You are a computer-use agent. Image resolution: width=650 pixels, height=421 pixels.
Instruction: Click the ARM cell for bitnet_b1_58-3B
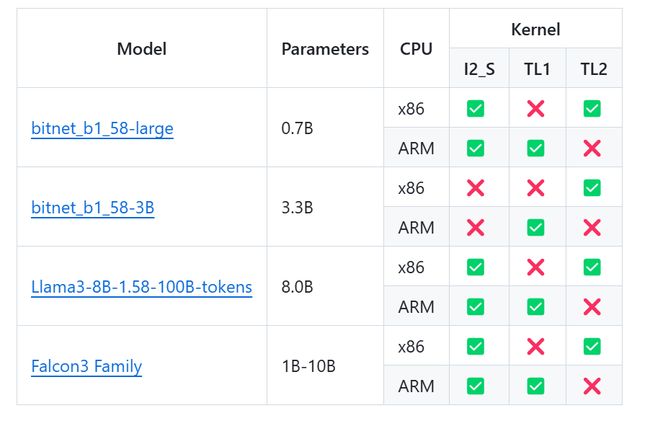pyautogui.click(x=416, y=227)
